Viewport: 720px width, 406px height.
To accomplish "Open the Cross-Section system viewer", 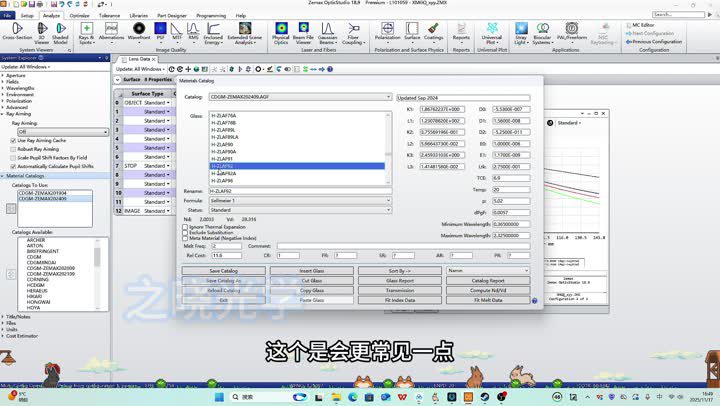I will click(x=17, y=33).
